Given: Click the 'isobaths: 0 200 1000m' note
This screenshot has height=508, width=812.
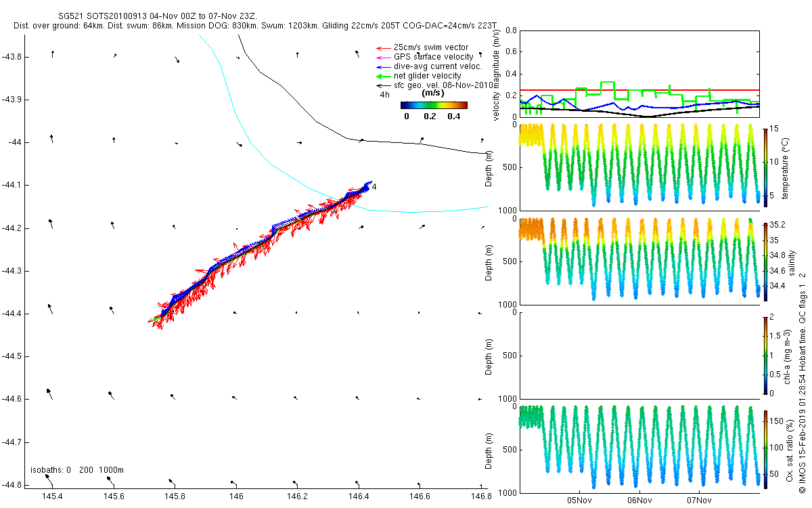Looking at the screenshot, I should [x=77, y=470].
